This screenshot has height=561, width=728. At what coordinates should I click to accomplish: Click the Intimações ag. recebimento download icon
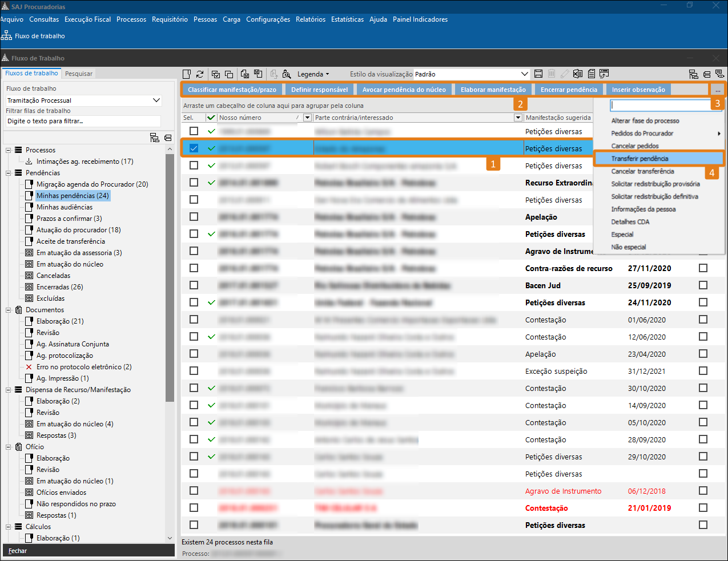click(29, 162)
